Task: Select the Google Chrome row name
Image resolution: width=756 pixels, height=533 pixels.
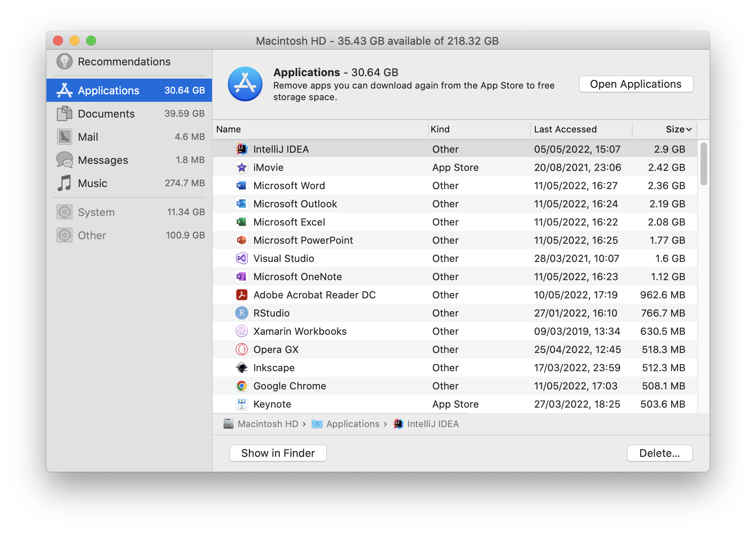Action: pyautogui.click(x=289, y=386)
